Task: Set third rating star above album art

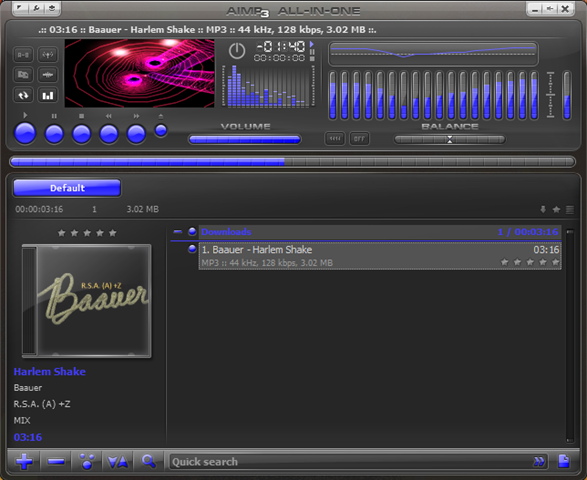Action: (x=87, y=233)
